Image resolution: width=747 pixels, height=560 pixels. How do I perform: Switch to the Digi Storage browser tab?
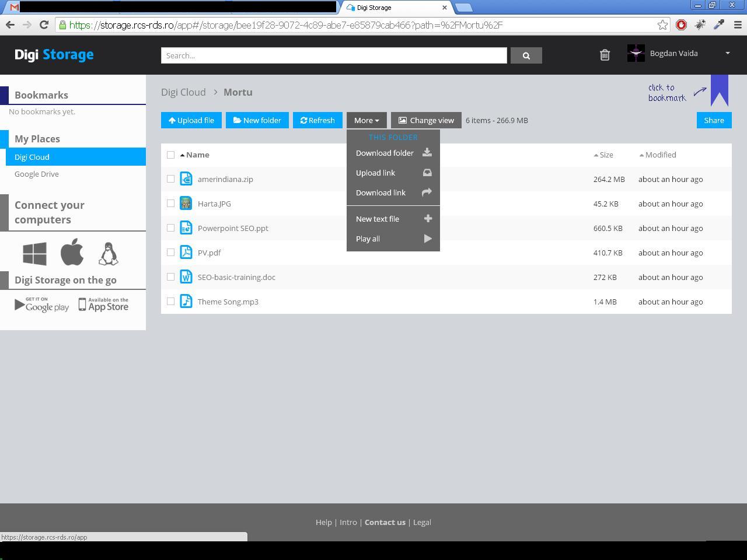[x=397, y=8]
